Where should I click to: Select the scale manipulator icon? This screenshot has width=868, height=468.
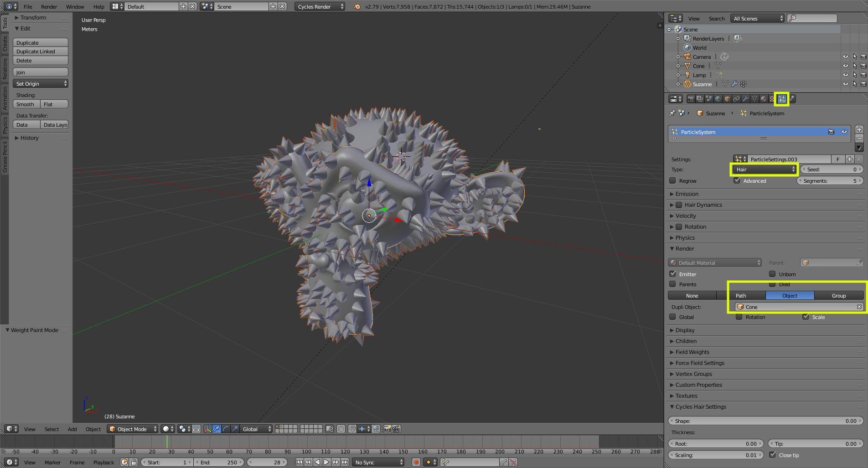pos(235,429)
